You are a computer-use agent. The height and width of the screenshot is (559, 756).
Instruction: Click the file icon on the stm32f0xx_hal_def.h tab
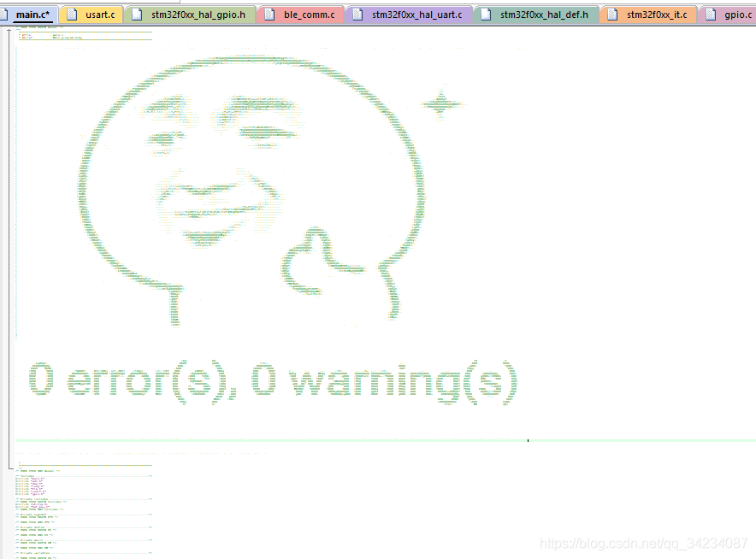pos(487,15)
